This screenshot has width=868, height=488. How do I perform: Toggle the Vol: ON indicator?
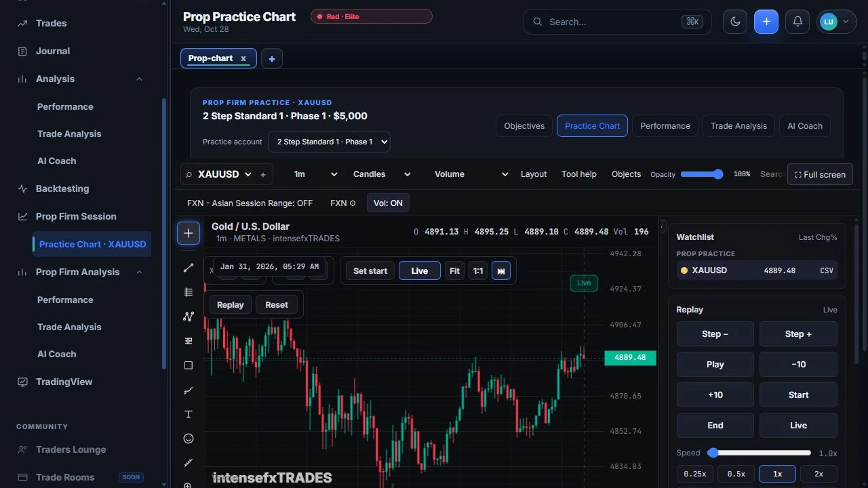(x=388, y=203)
